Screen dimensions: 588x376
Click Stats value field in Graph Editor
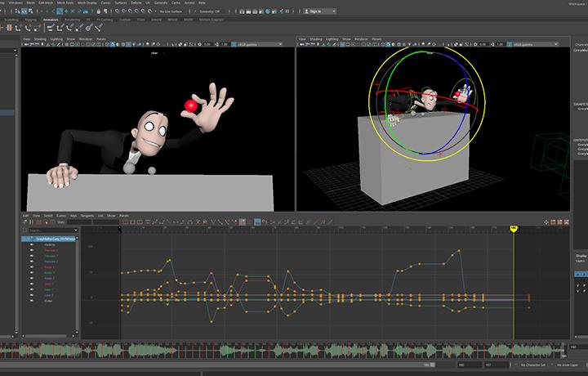[x=79, y=222]
